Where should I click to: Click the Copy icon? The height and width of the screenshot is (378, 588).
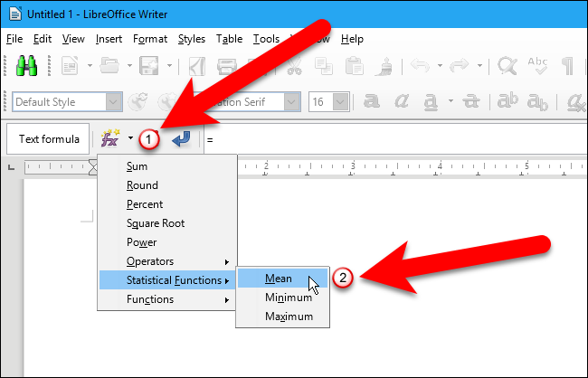[324, 66]
